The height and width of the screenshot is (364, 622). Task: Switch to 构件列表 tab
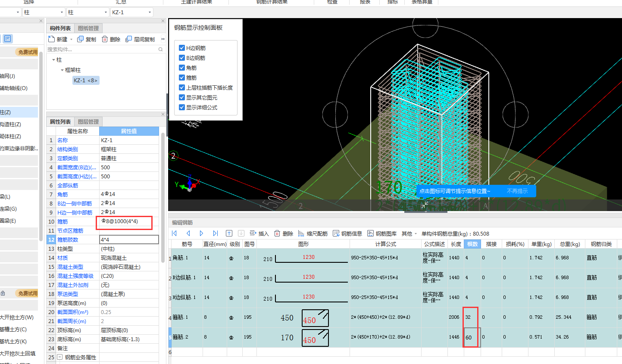[60, 28]
